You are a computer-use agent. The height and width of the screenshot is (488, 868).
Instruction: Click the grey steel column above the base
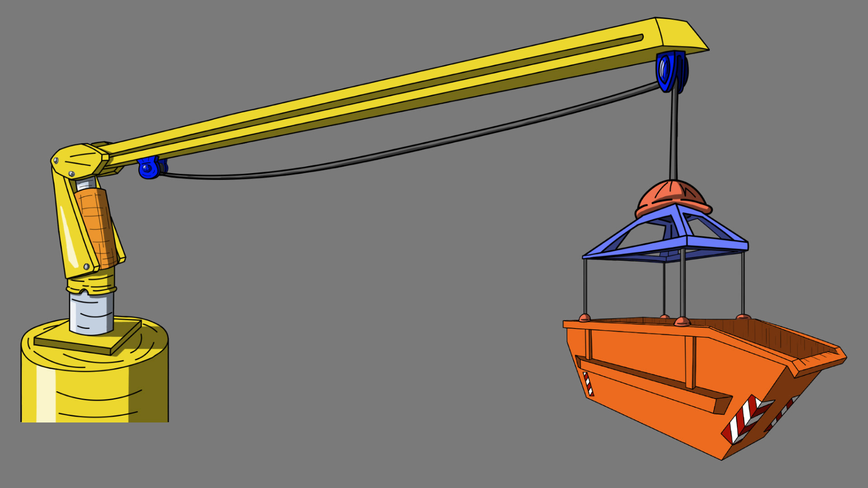click(x=91, y=313)
